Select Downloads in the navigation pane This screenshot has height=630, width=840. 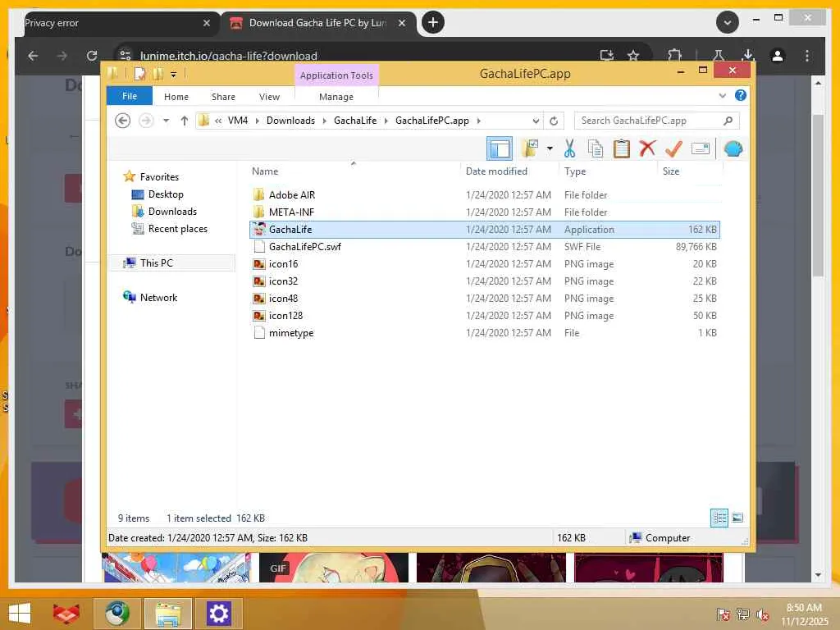point(172,211)
